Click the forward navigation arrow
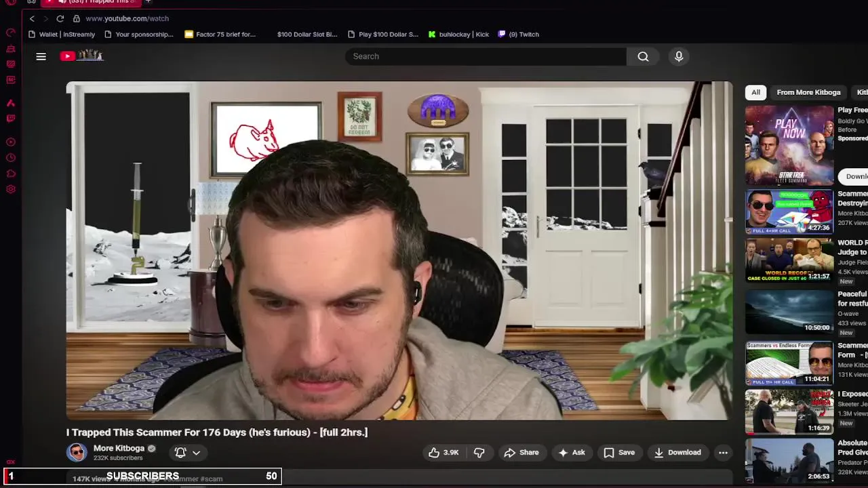This screenshot has width=868, height=488. pyautogui.click(x=46, y=18)
